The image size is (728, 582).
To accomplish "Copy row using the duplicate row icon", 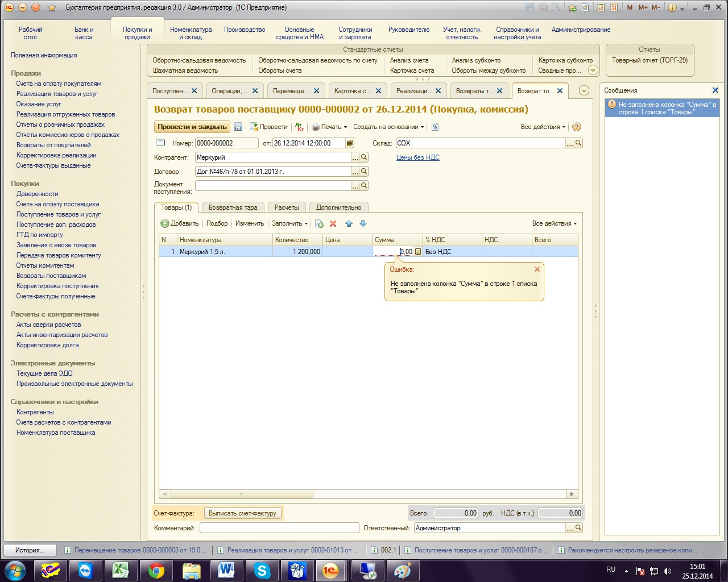I will 319,224.
